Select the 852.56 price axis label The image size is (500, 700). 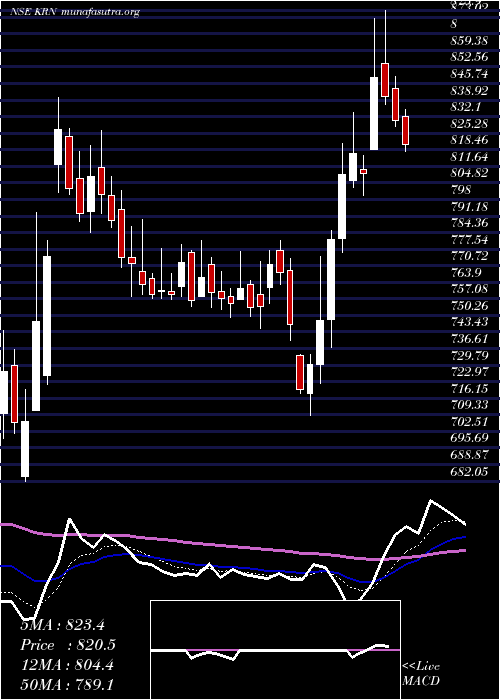[x=468, y=57]
